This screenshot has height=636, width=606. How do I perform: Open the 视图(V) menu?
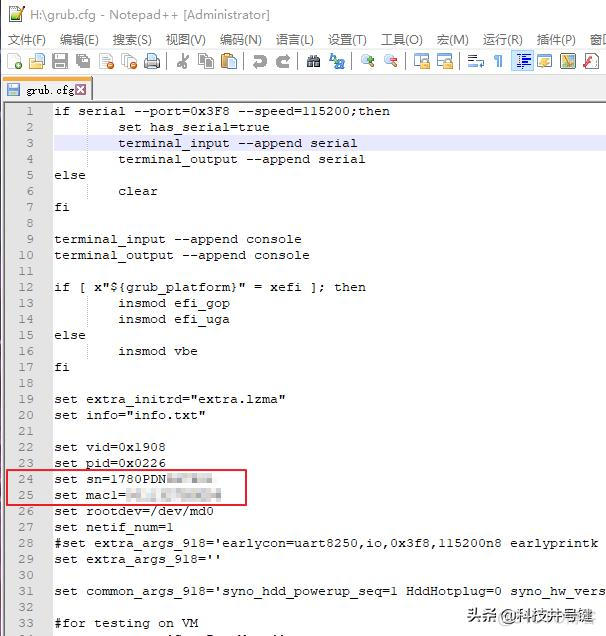click(185, 40)
